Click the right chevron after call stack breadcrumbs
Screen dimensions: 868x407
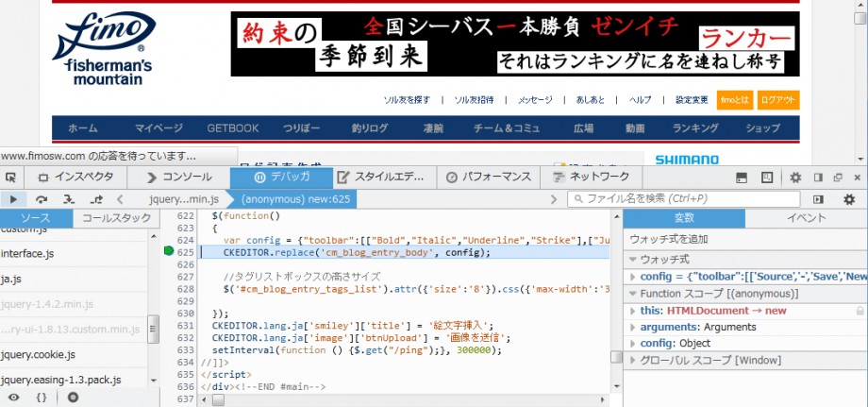553,199
